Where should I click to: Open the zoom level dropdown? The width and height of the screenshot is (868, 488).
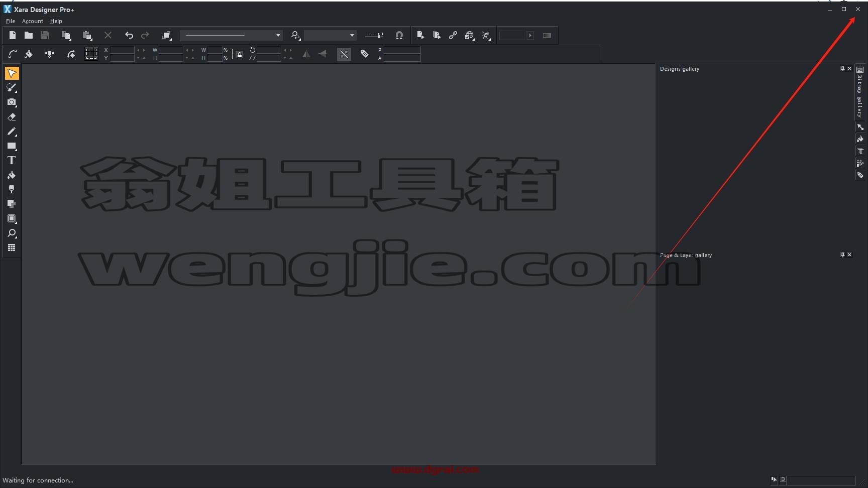point(352,35)
